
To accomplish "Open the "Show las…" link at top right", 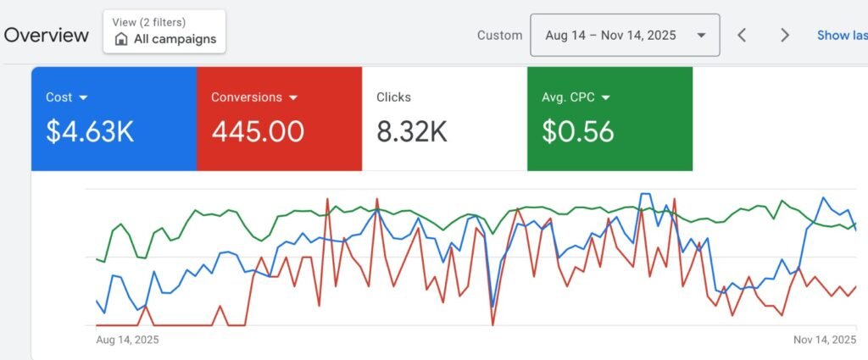I will [x=842, y=35].
